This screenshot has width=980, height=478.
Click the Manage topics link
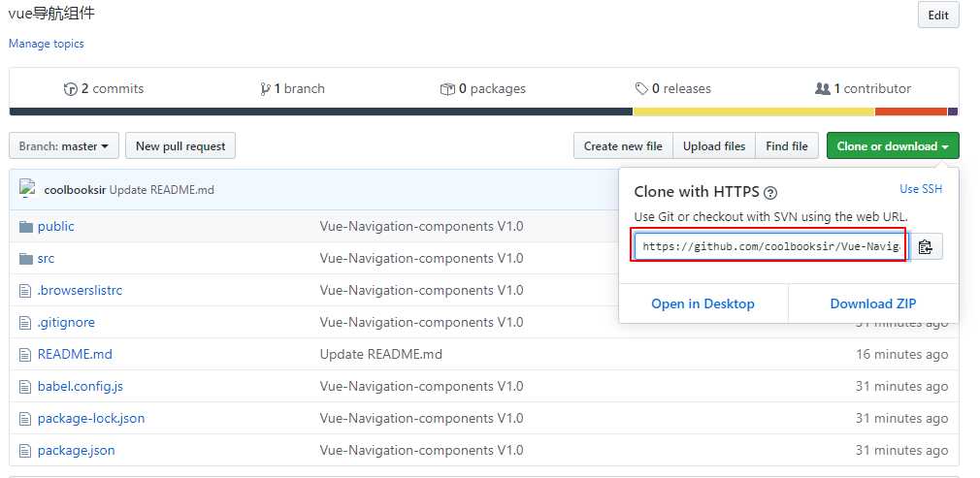coord(47,44)
